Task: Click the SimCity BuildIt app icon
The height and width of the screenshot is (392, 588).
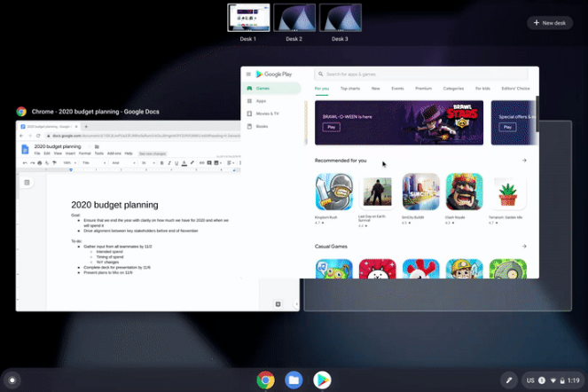Action: (420, 192)
